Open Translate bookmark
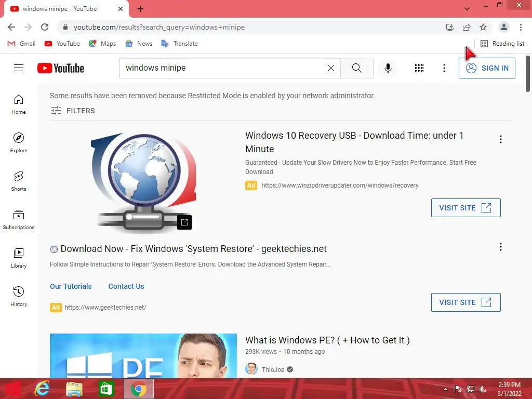 pos(179,44)
